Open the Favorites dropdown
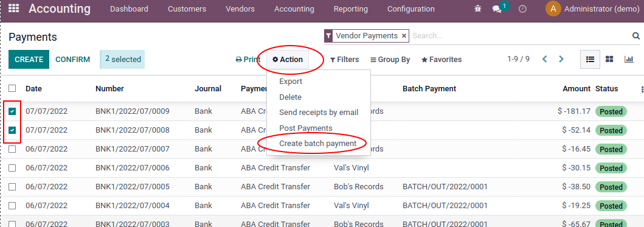644x227 pixels. point(441,60)
